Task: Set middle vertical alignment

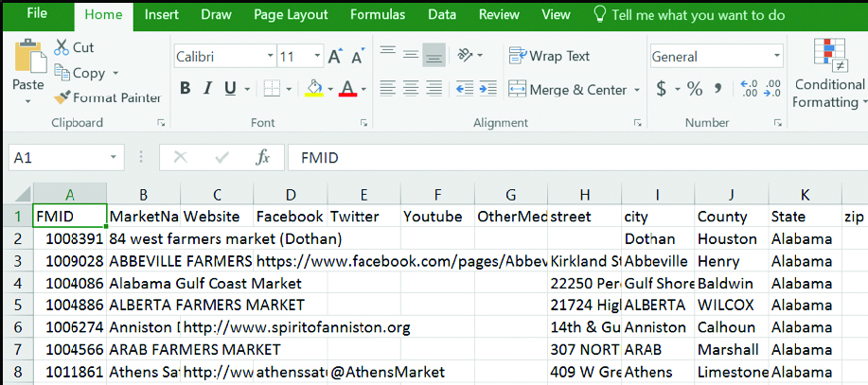Action: tap(410, 55)
